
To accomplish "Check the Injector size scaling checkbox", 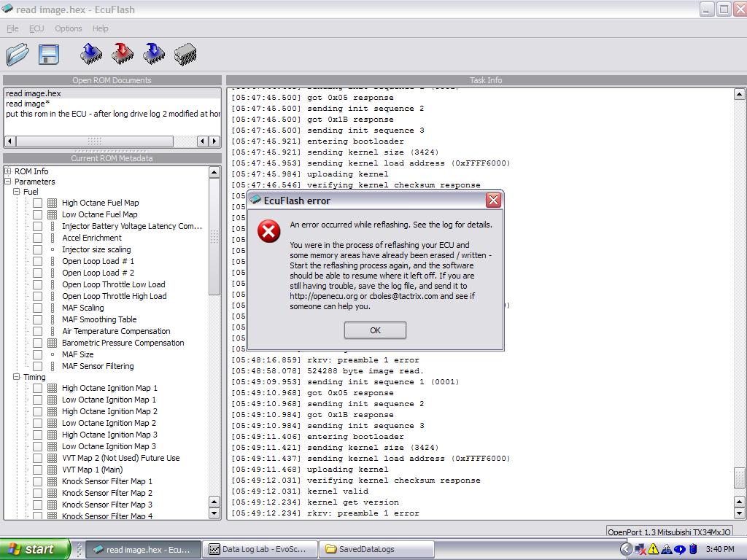I will pyautogui.click(x=38, y=249).
